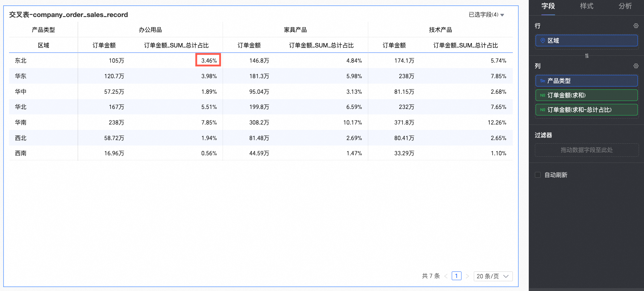The height and width of the screenshot is (291, 644).
Task: Click the 过滤器 field drop zone
Action: tap(586, 150)
